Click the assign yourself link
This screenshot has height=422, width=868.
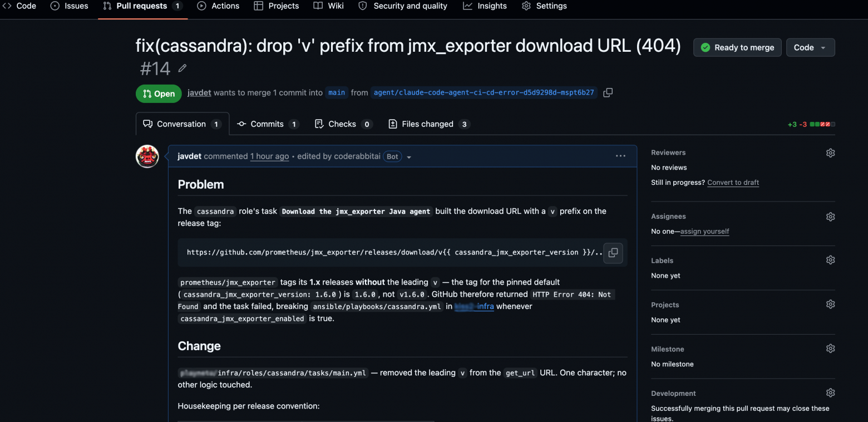(x=704, y=232)
